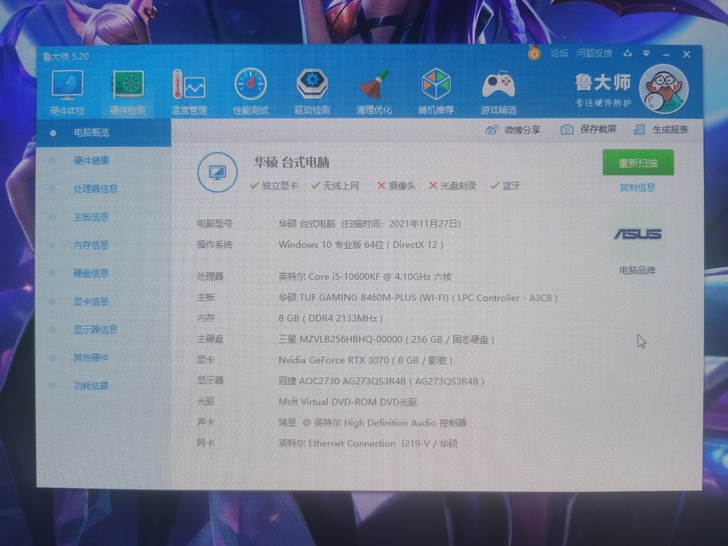Open 清理优化 broom icon
This screenshot has height=546, width=728.
[x=374, y=84]
